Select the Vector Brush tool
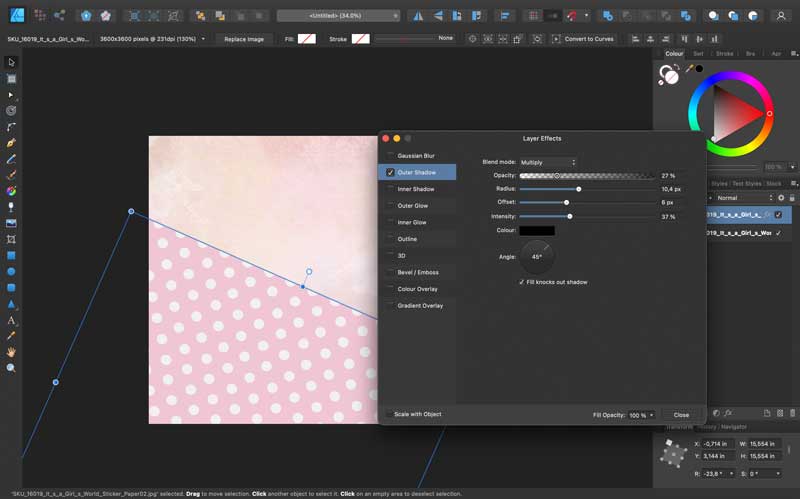Screen dimensions: 800x499 (11, 175)
